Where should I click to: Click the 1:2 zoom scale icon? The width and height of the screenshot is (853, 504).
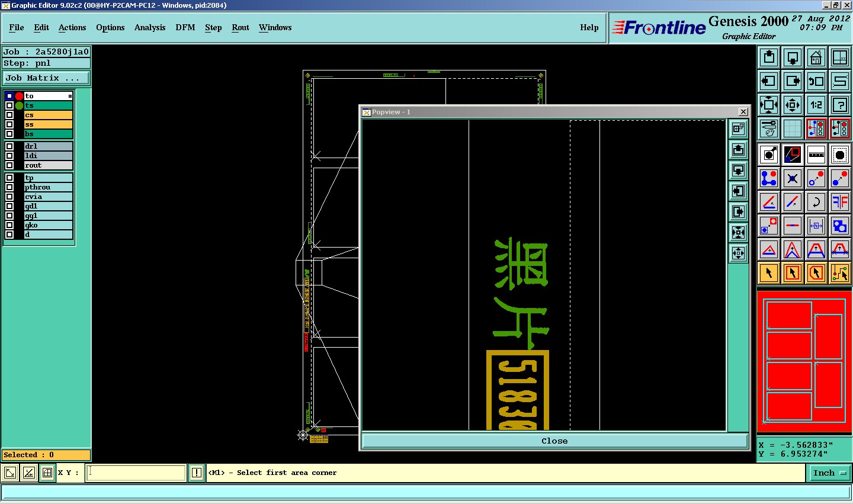click(816, 105)
